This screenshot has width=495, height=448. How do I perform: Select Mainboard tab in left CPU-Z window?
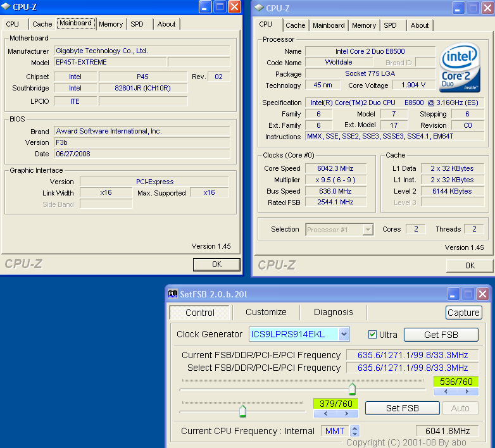(x=76, y=23)
